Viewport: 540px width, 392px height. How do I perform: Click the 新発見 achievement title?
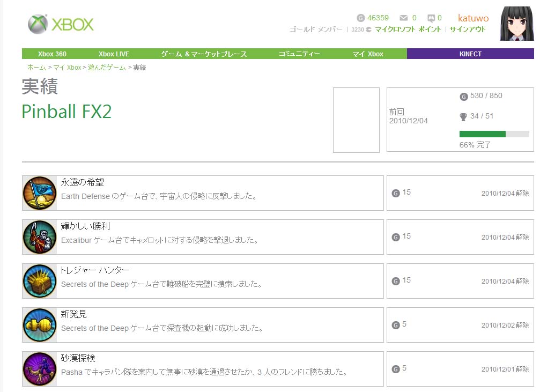pyautogui.click(x=73, y=314)
